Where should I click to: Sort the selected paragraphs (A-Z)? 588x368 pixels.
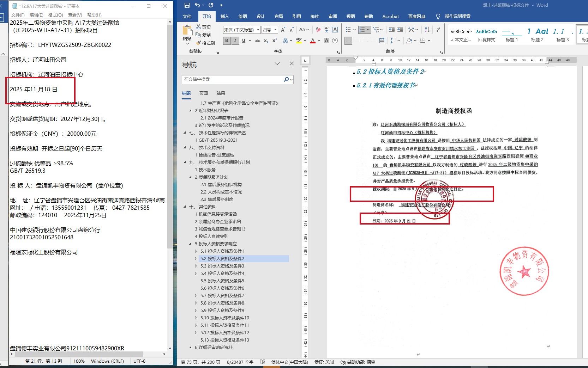(x=427, y=30)
